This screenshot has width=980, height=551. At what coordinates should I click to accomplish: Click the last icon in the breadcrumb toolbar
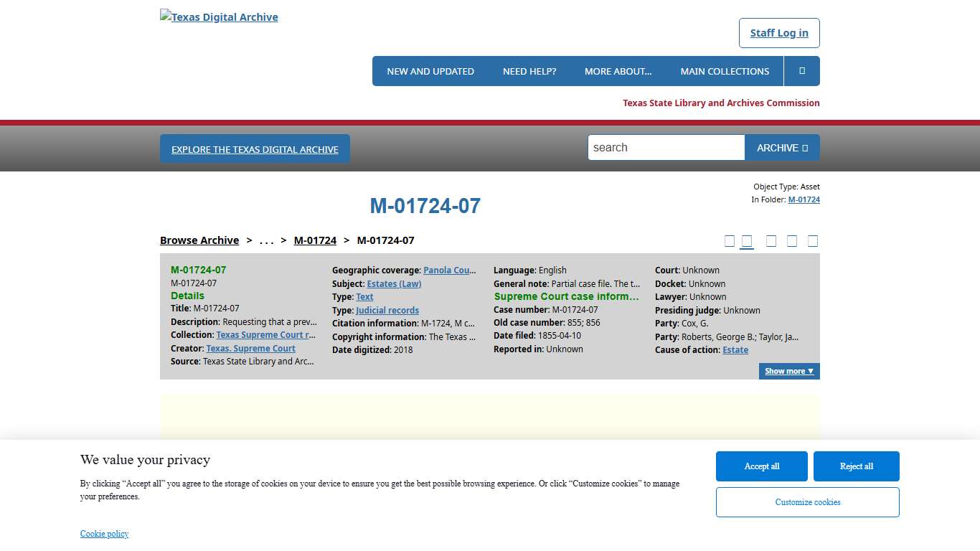813,241
